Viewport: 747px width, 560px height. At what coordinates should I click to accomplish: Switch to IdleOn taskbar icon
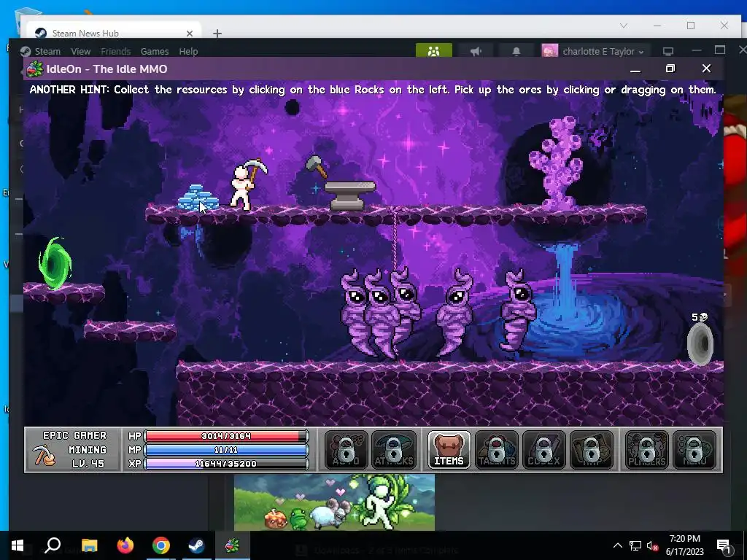[x=232, y=545]
